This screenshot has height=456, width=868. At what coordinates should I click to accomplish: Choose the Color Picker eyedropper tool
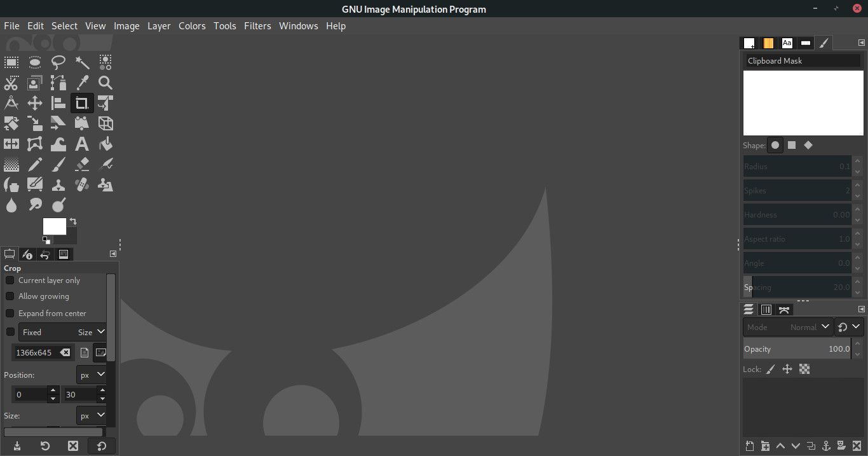(82, 83)
